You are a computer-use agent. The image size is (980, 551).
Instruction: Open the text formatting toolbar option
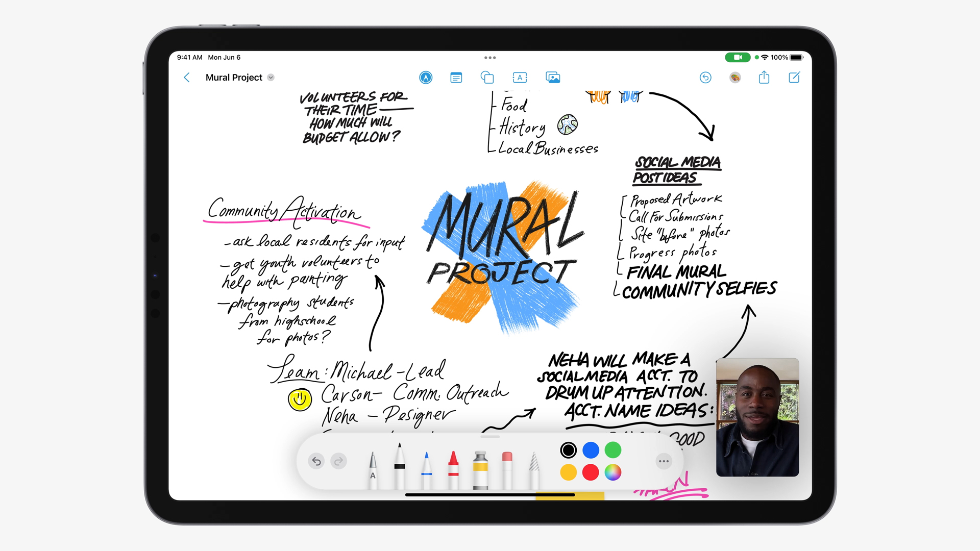pos(520,78)
